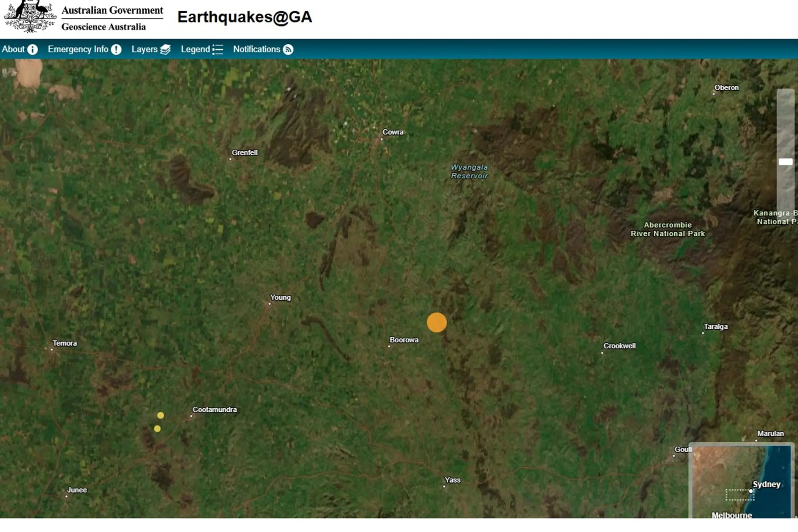
Task: Open the Notifications feed
Action: [257, 49]
